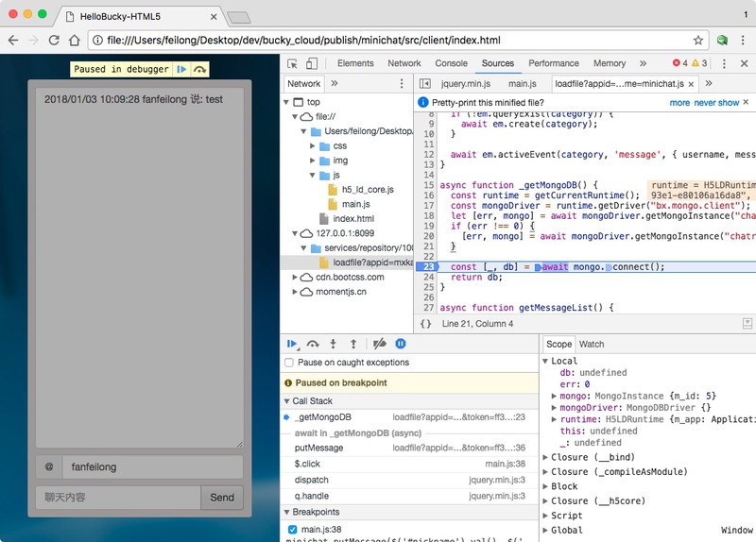The height and width of the screenshot is (542, 756).
Task: Uncheck the main.js:38 breakpoint
Action: click(292, 530)
